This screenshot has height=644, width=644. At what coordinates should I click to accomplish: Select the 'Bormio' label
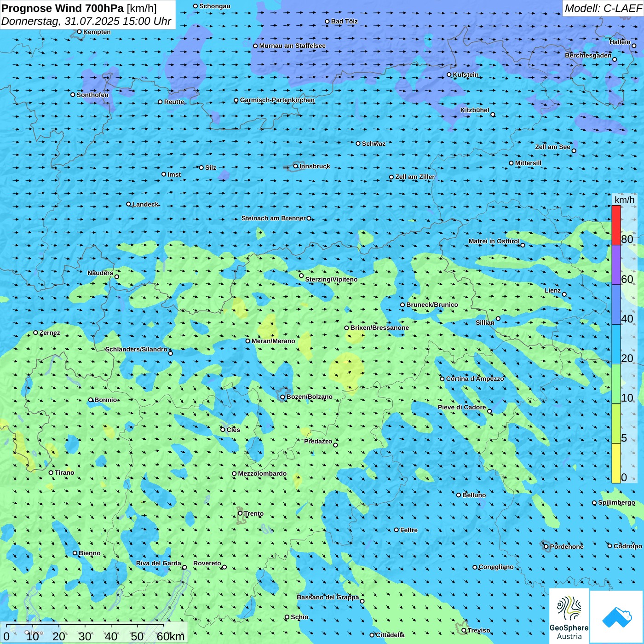pyautogui.click(x=106, y=400)
